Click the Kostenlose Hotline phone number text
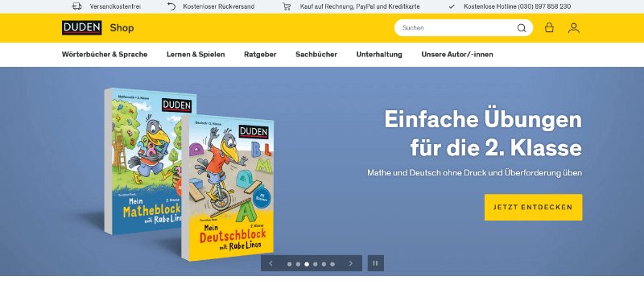 tap(517, 6)
